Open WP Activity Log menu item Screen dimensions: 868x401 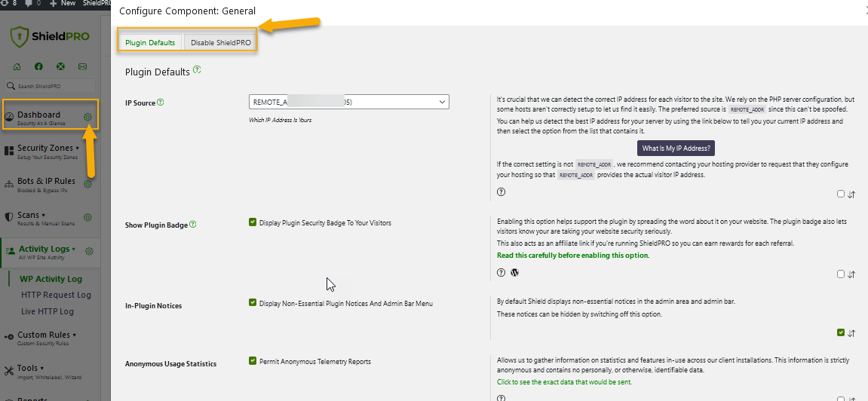coord(51,279)
